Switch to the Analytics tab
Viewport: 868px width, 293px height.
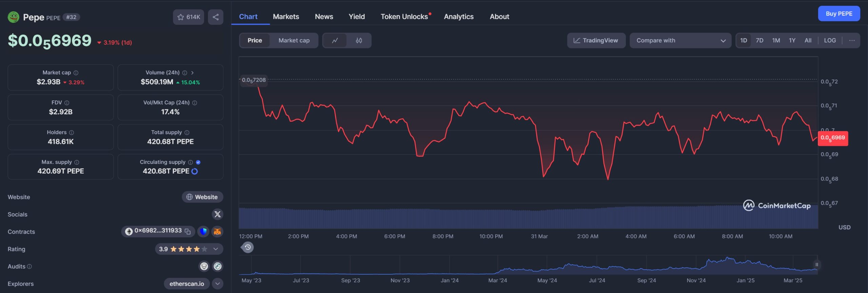point(459,17)
